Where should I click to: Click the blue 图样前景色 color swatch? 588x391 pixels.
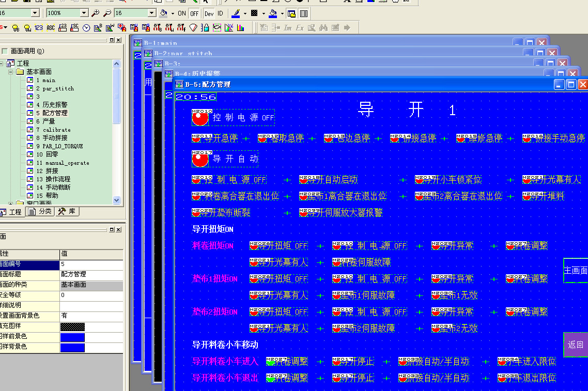pyautogui.click(x=72, y=337)
